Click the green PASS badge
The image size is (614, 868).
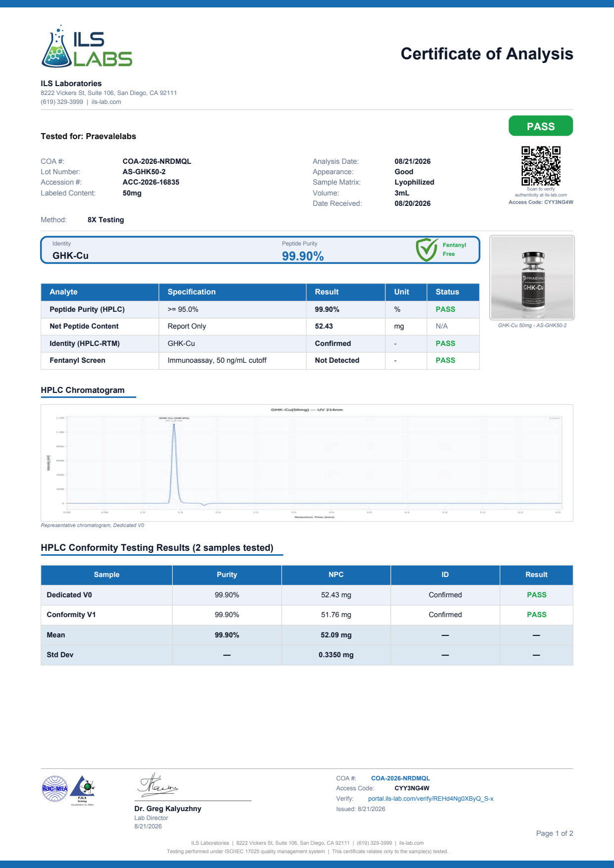tap(541, 126)
